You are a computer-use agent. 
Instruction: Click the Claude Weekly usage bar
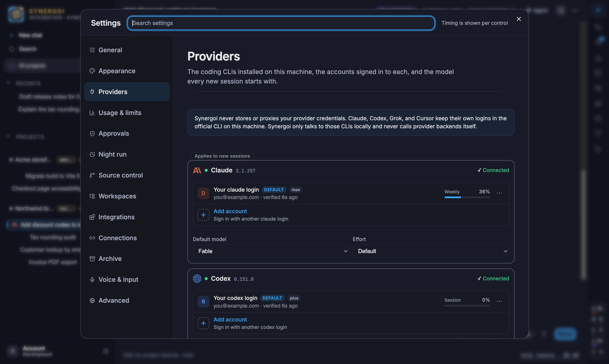[x=467, y=197]
